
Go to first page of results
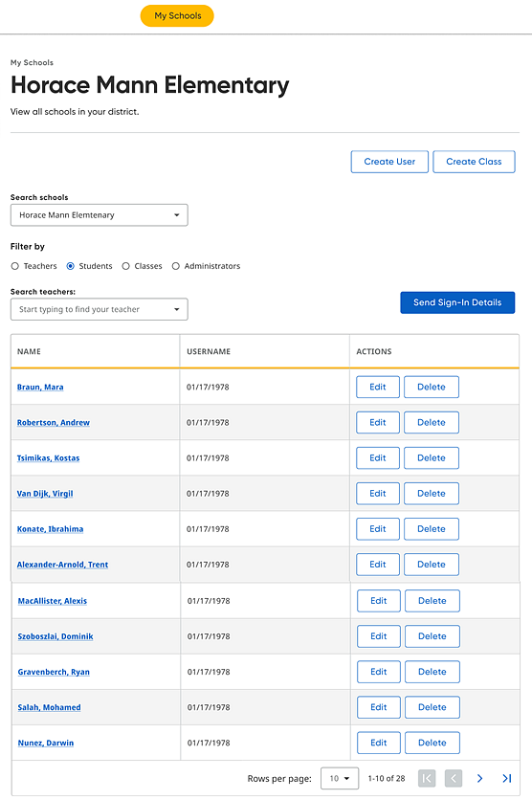coord(427,778)
